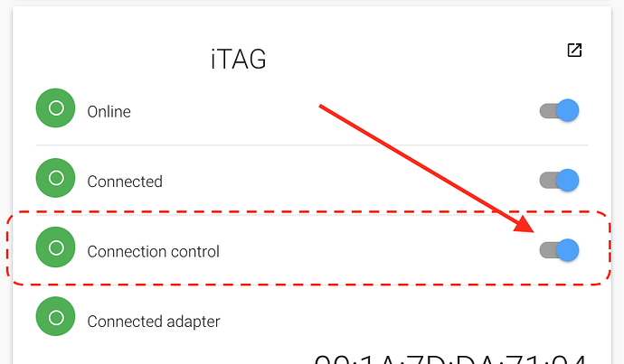
Task: Click the iTAG card title
Action: click(237, 60)
